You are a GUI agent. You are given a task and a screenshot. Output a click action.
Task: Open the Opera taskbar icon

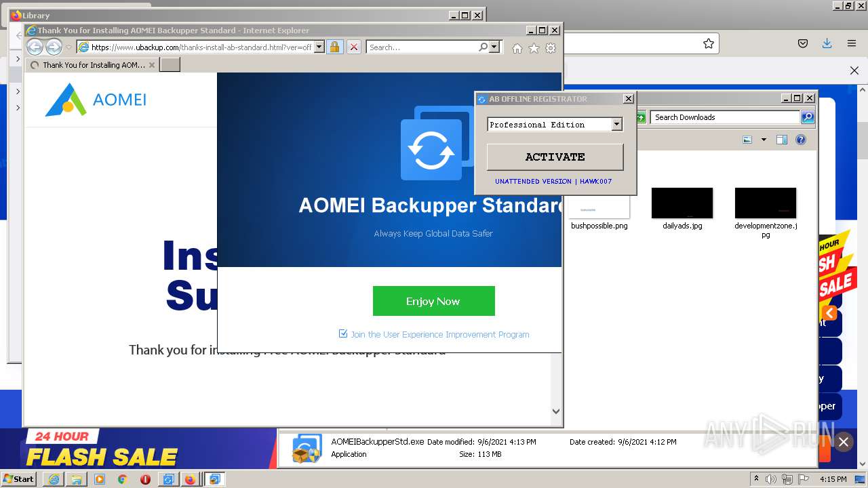point(145,479)
